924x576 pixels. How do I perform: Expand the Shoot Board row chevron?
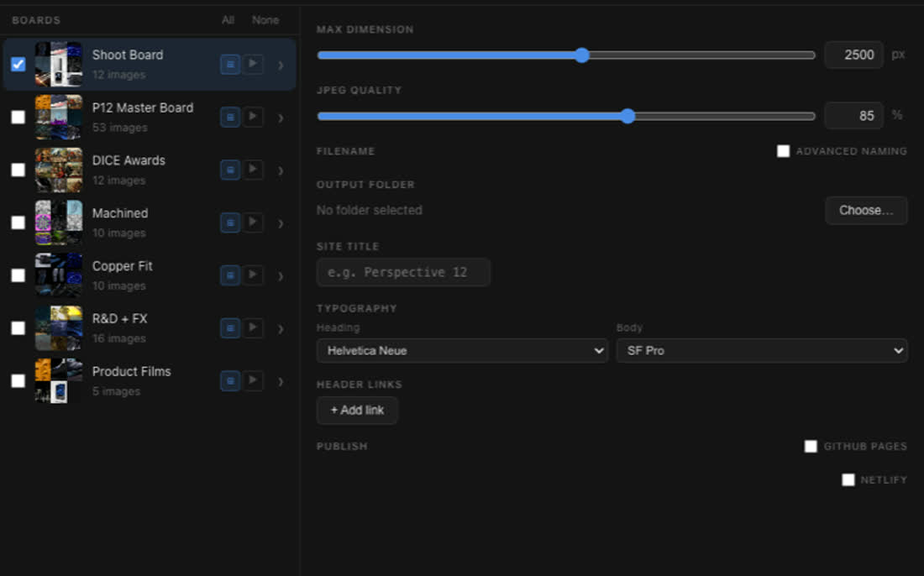(x=281, y=65)
